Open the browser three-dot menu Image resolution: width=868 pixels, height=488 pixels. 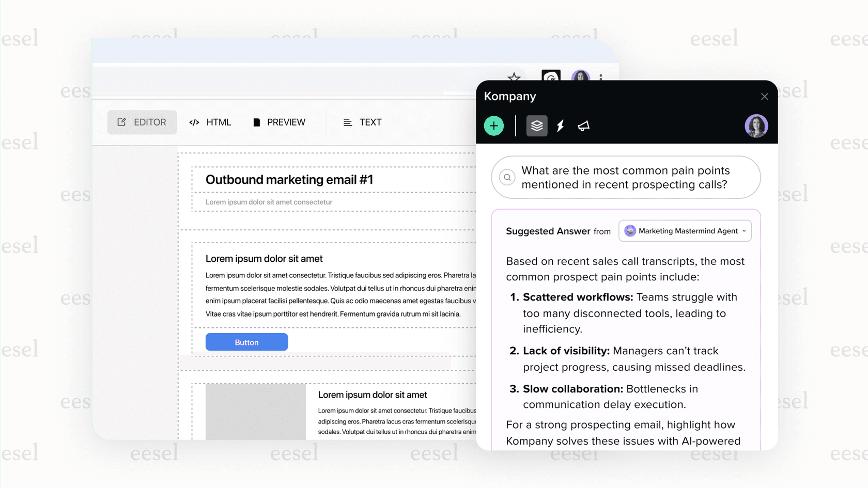point(602,77)
